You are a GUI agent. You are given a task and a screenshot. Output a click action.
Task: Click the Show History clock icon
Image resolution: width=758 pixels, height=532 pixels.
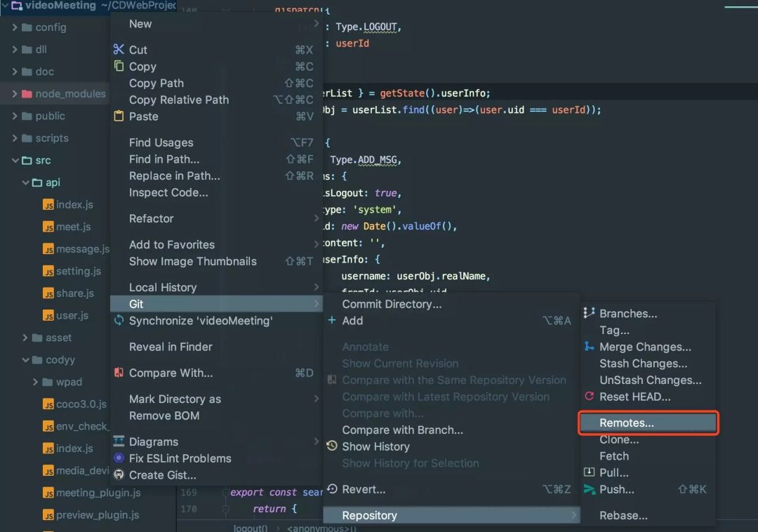click(331, 446)
